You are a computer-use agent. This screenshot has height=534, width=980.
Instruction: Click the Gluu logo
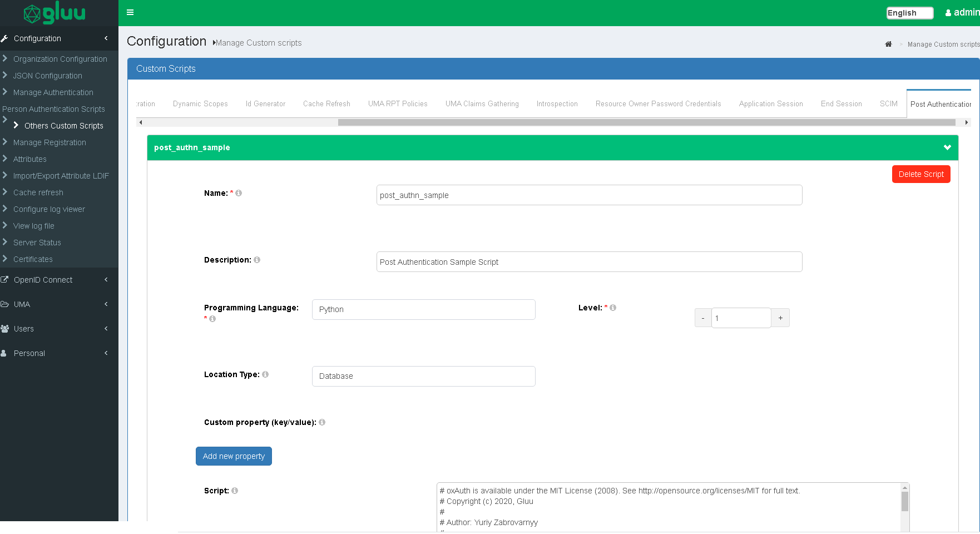pos(55,13)
